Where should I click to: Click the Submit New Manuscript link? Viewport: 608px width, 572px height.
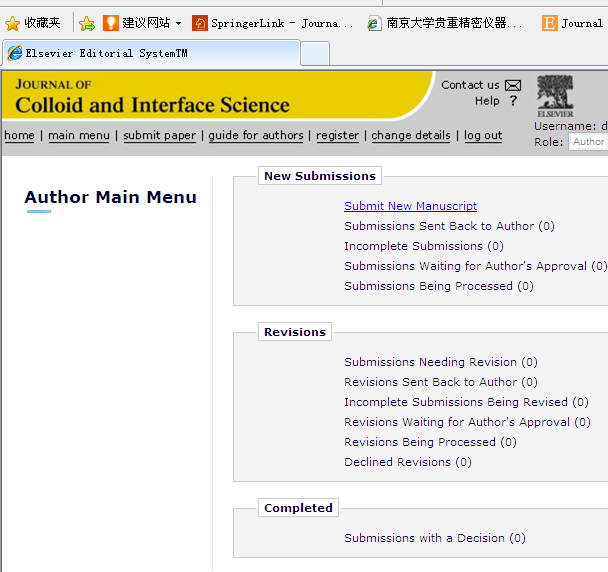410,206
